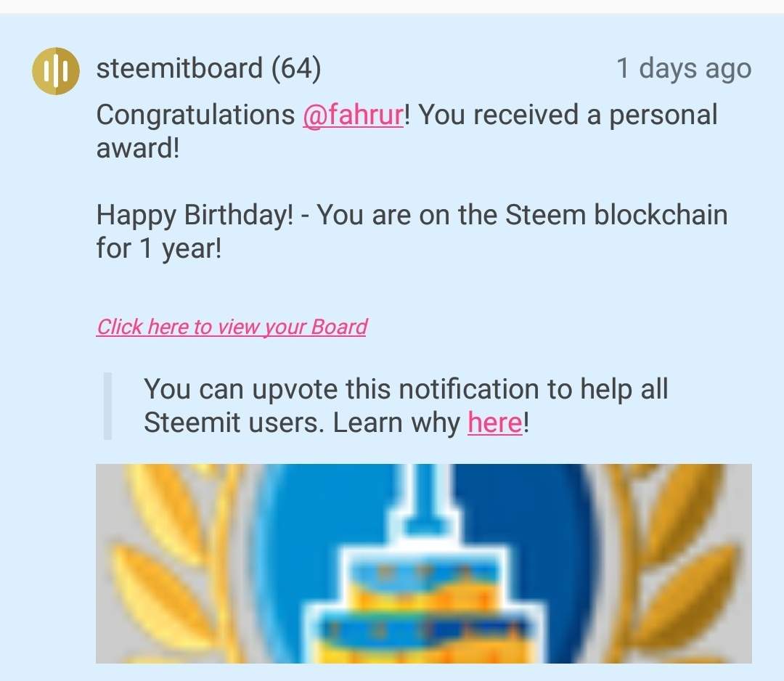
Task: Follow the "here" link in the quote
Action: click(x=494, y=423)
